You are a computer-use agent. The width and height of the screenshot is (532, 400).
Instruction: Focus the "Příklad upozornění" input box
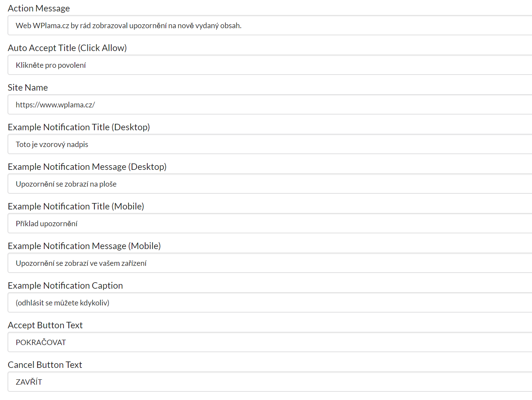[270, 223]
